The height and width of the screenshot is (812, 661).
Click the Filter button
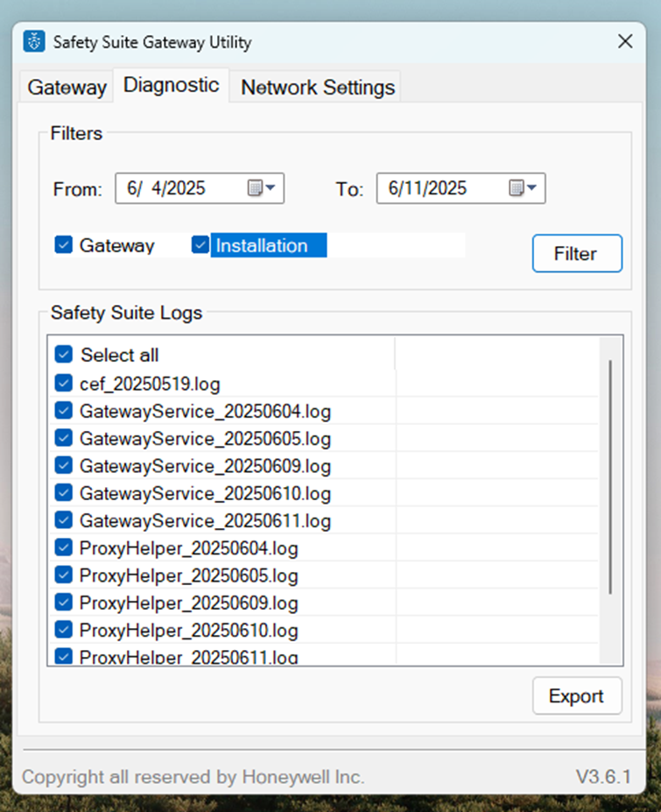[x=577, y=253]
